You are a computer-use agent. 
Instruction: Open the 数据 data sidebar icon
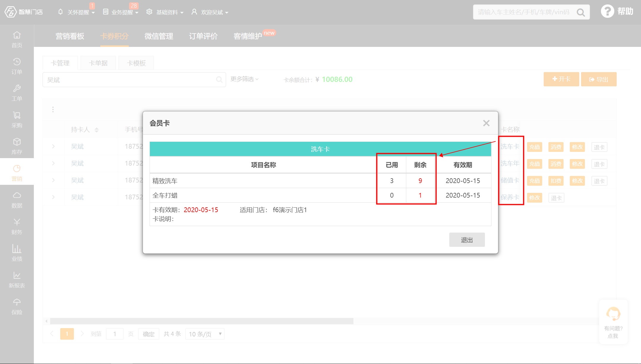(17, 199)
